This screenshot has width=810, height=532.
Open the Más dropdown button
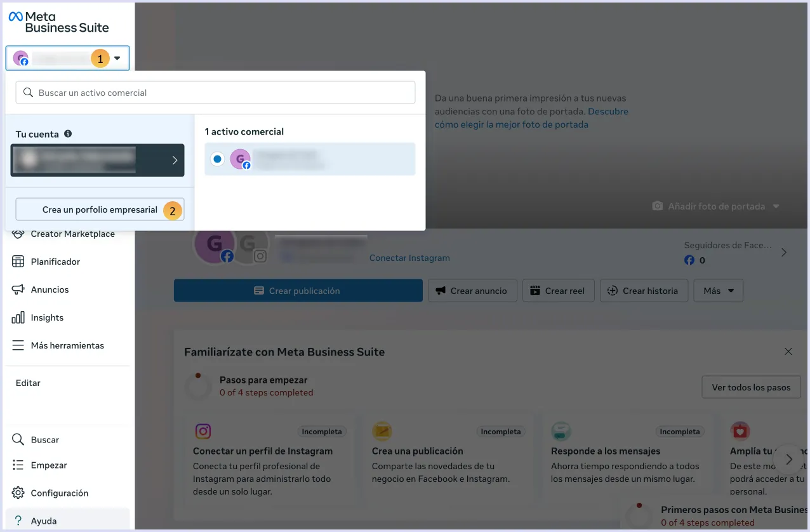[718, 291]
